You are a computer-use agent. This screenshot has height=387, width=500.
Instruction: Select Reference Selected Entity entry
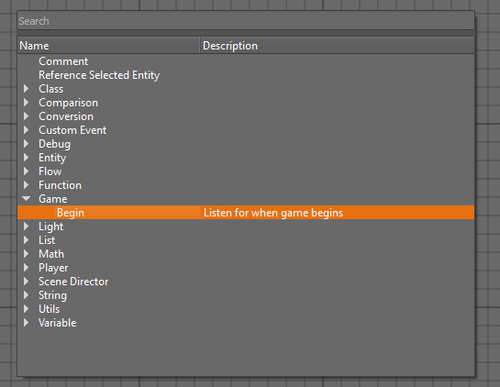click(x=99, y=75)
